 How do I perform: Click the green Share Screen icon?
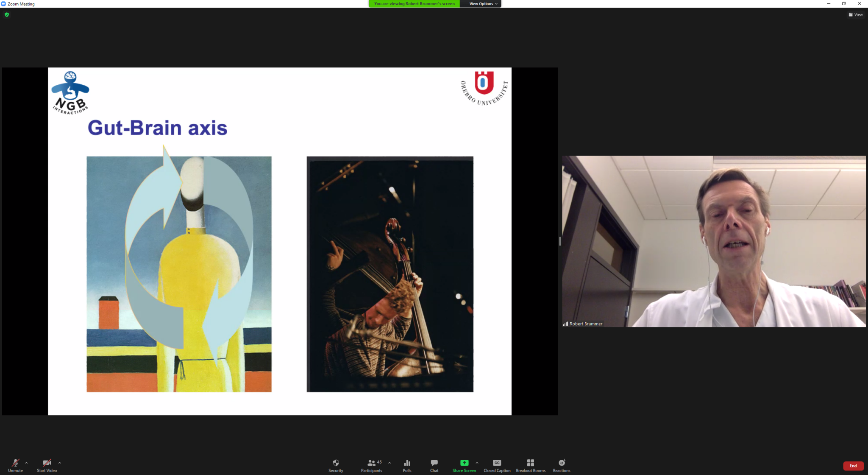pos(464,463)
